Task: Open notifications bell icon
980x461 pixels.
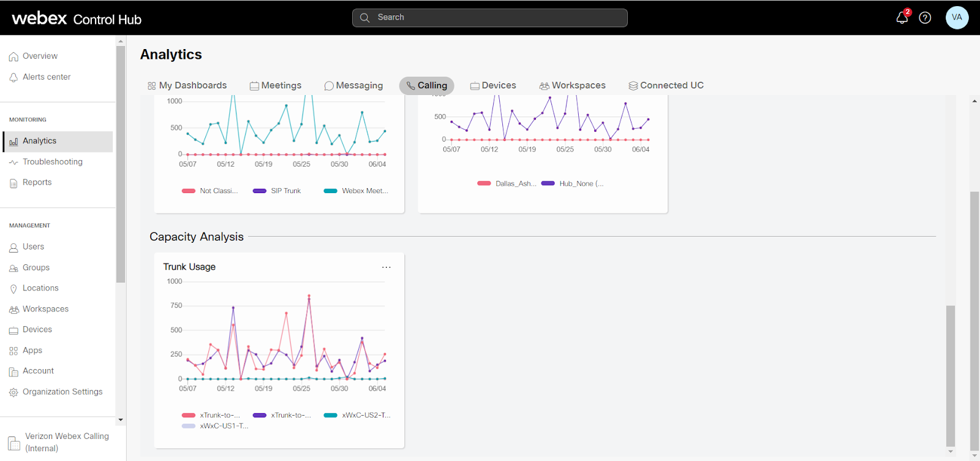Action: click(902, 18)
